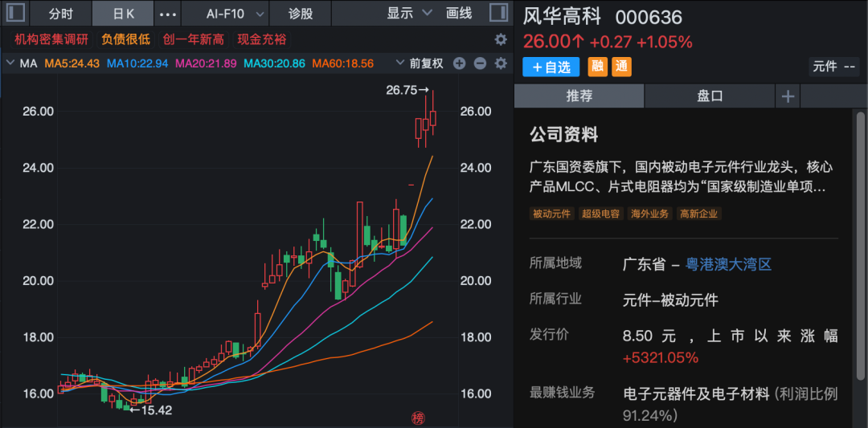Click the red 榜 badge on chart

pos(417,418)
